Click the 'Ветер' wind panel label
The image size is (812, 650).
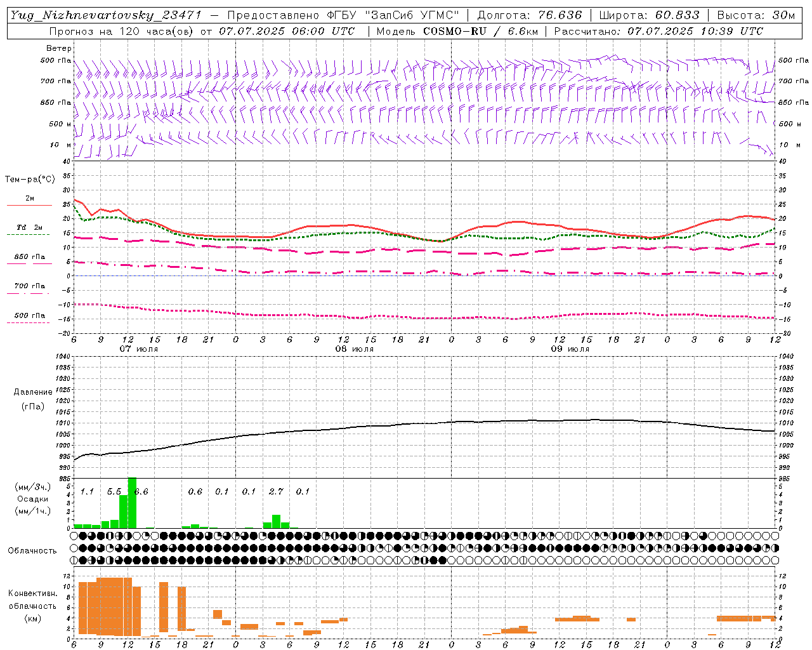pos(59,48)
